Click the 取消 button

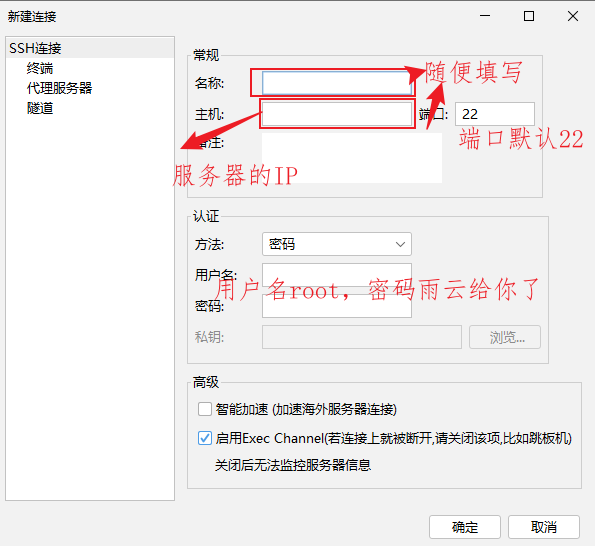(x=544, y=527)
